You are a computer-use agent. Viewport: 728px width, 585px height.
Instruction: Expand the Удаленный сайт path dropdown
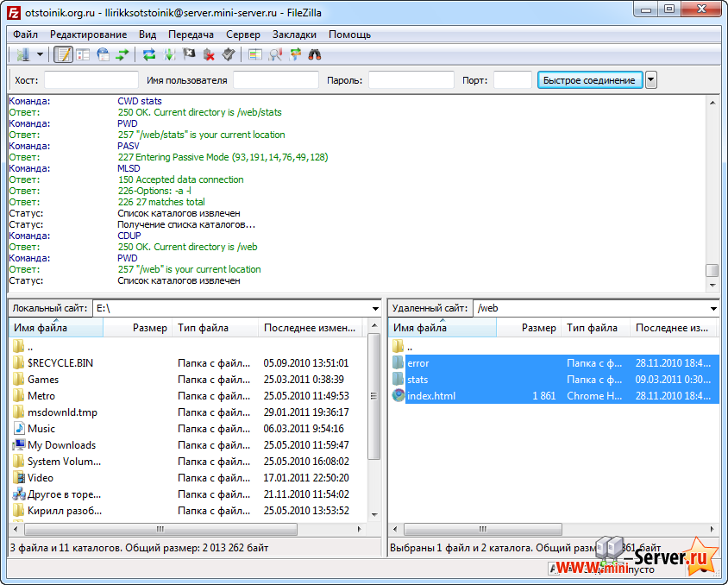[713, 309]
